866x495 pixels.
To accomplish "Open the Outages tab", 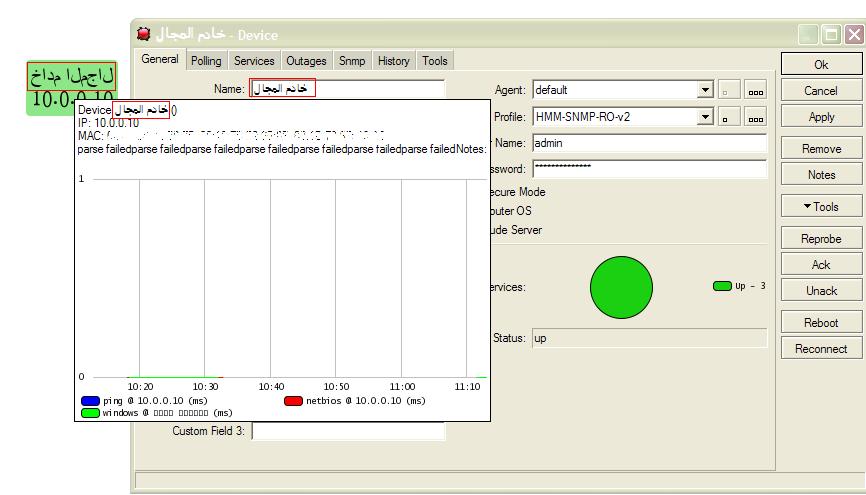I will [x=306, y=61].
